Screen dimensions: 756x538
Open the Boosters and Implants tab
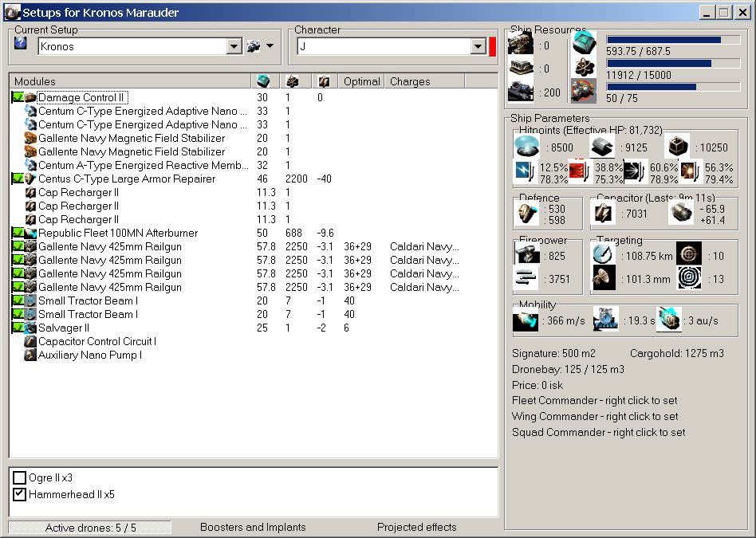pyautogui.click(x=253, y=528)
